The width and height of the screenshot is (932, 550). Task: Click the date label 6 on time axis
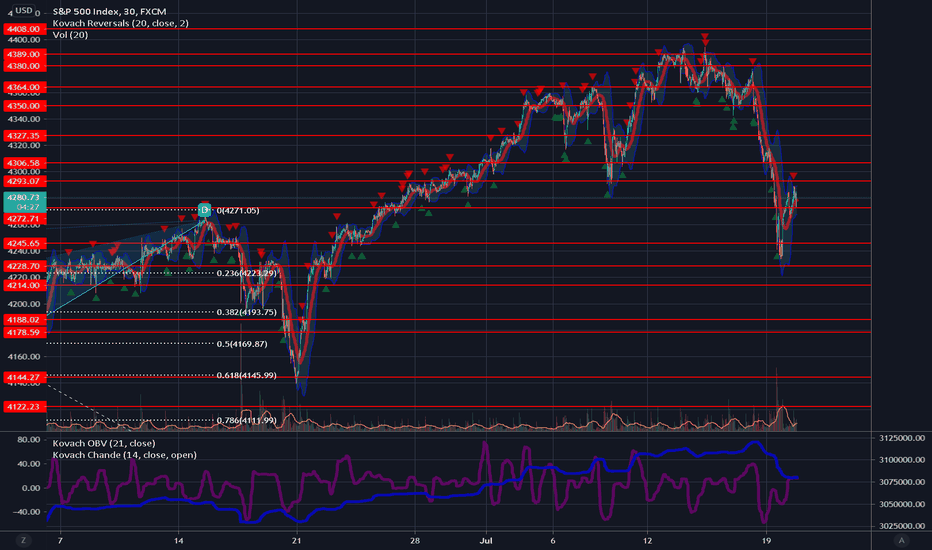click(x=553, y=540)
